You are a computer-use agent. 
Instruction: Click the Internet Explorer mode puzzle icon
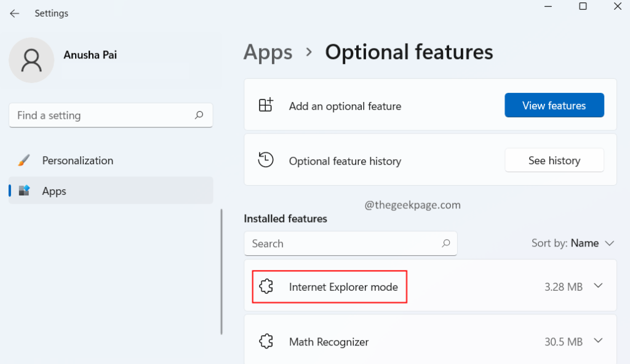(266, 287)
